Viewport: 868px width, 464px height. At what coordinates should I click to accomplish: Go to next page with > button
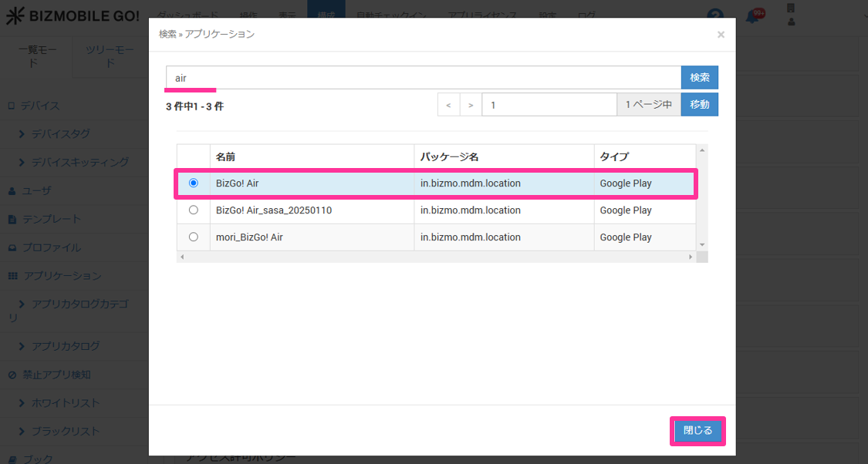click(471, 105)
